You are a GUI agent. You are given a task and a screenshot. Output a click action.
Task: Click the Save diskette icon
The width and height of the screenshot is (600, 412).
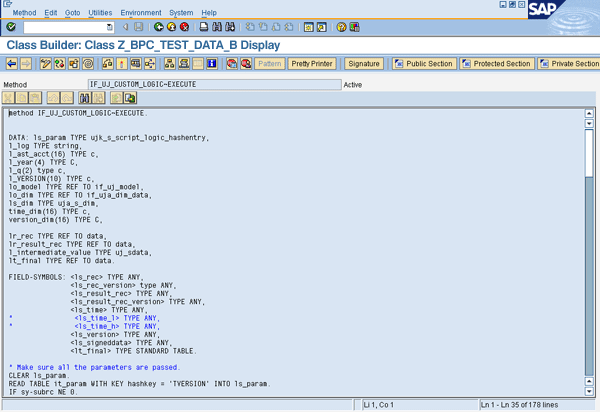139,27
